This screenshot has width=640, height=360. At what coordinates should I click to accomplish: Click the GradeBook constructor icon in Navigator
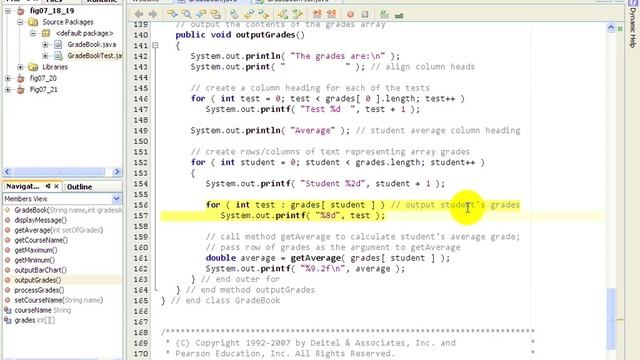[7, 210]
